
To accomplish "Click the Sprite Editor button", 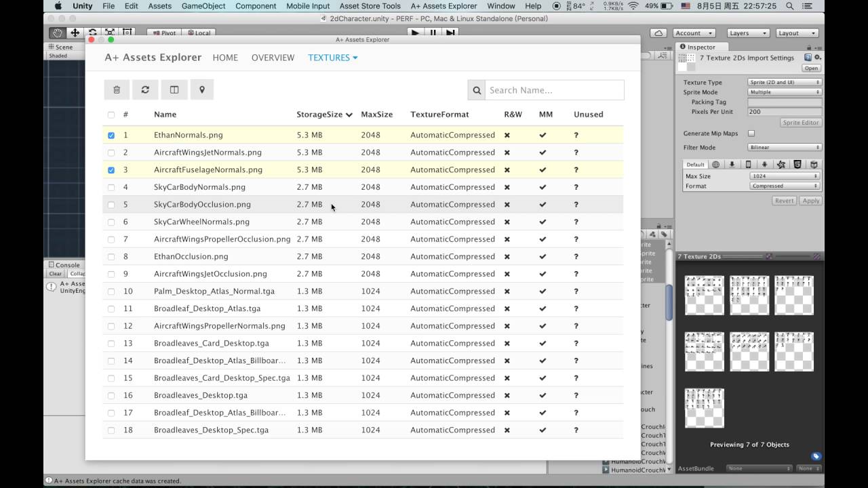I will pyautogui.click(x=801, y=123).
